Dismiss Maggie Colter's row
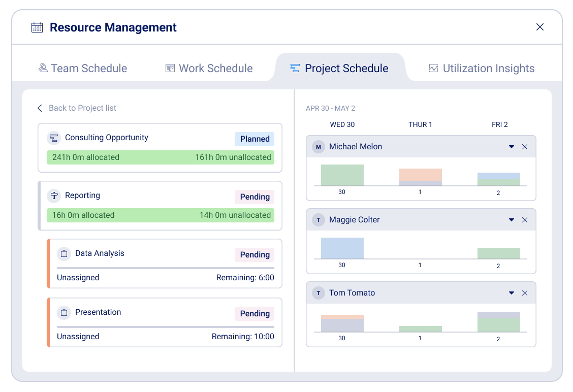This screenshot has height=392, width=573. pos(525,220)
